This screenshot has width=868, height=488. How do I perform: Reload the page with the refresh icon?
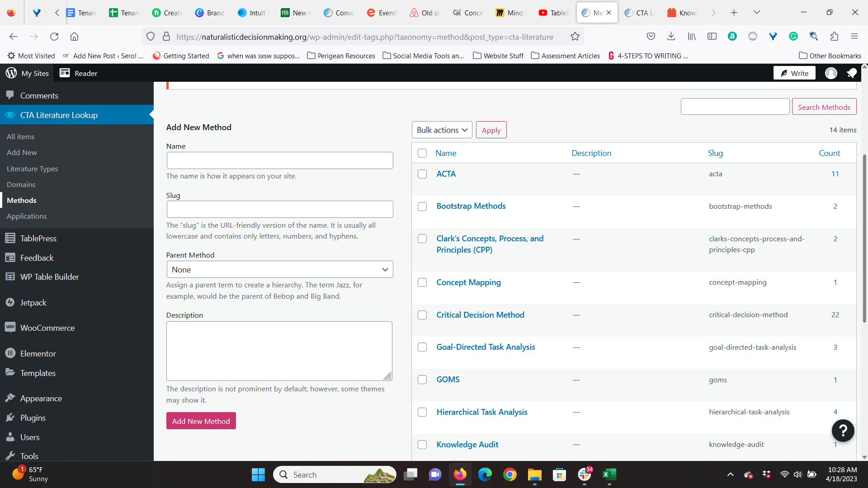(x=54, y=37)
